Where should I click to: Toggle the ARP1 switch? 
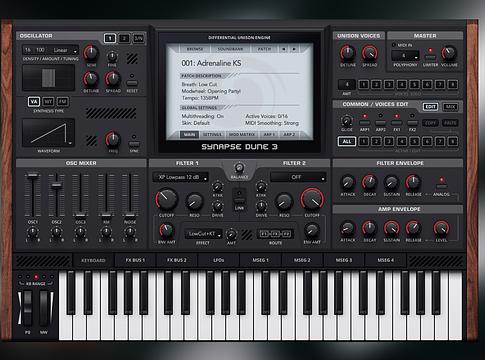coord(364,123)
